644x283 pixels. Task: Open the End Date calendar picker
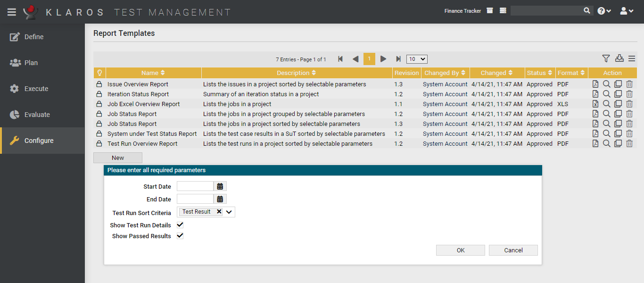pyautogui.click(x=220, y=199)
